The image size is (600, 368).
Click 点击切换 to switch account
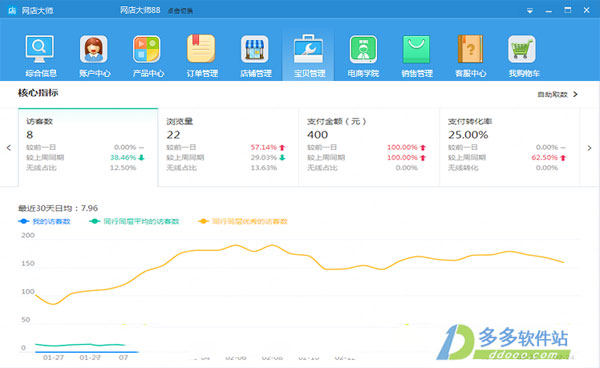[x=180, y=11]
